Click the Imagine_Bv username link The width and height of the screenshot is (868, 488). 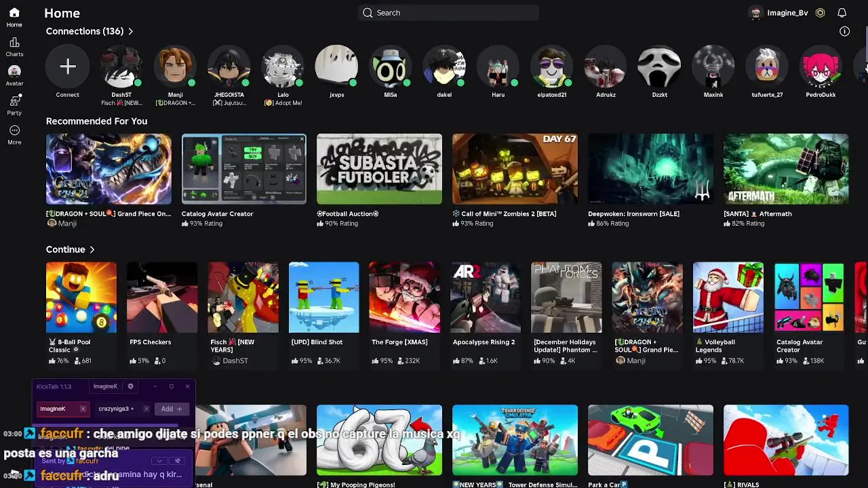[x=787, y=13]
